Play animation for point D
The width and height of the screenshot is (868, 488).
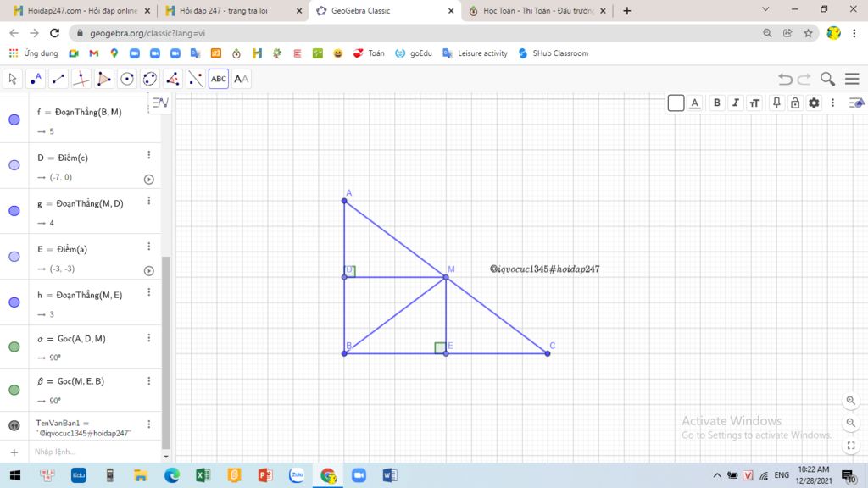tap(149, 180)
